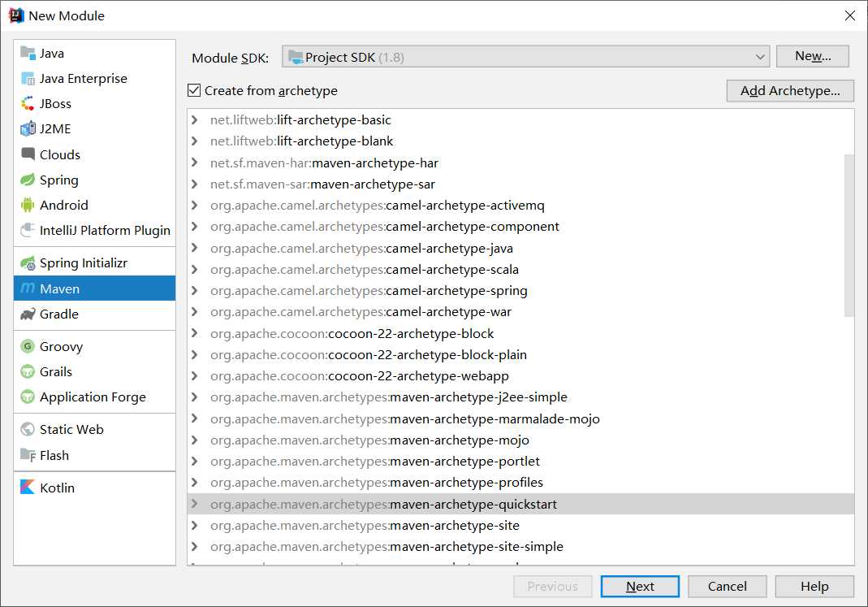
Task: Click the IntelliJ Platform Plugin icon
Action: coord(27,230)
